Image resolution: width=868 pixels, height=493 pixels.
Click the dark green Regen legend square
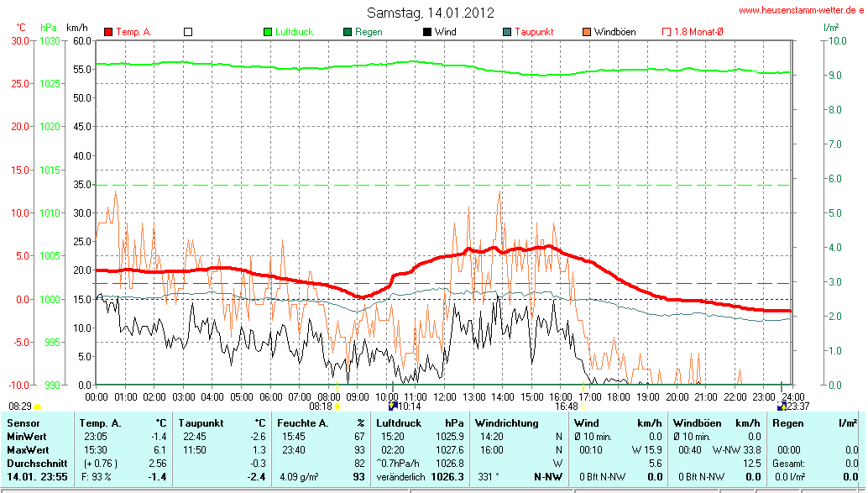click(x=348, y=32)
